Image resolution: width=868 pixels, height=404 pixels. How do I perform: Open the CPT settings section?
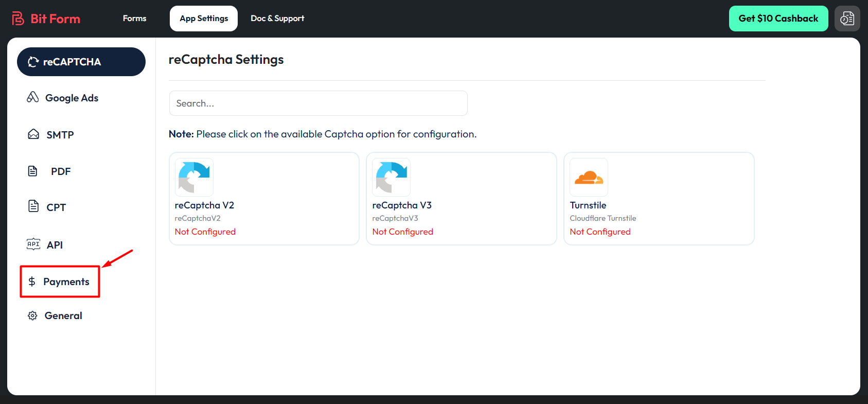pyautogui.click(x=56, y=207)
